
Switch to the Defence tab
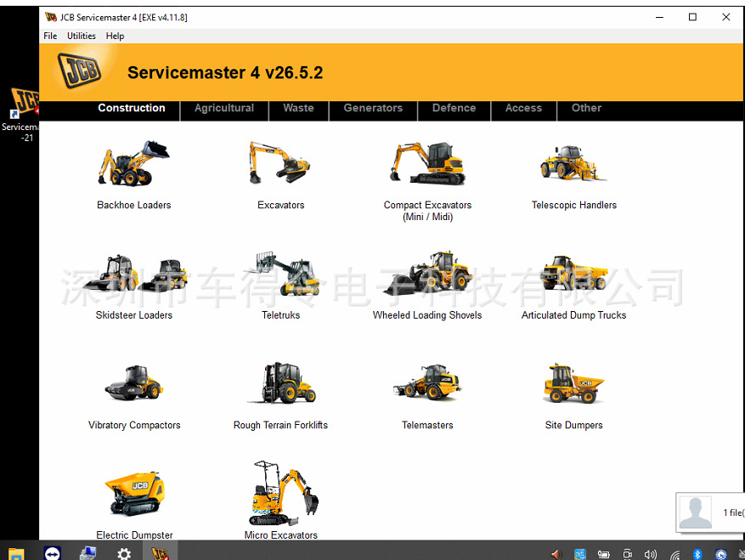(454, 108)
